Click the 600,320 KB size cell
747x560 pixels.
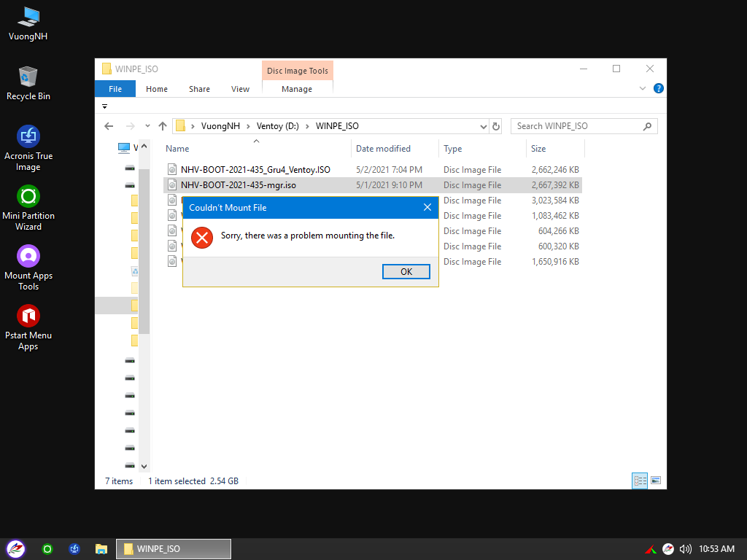point(558,246)
